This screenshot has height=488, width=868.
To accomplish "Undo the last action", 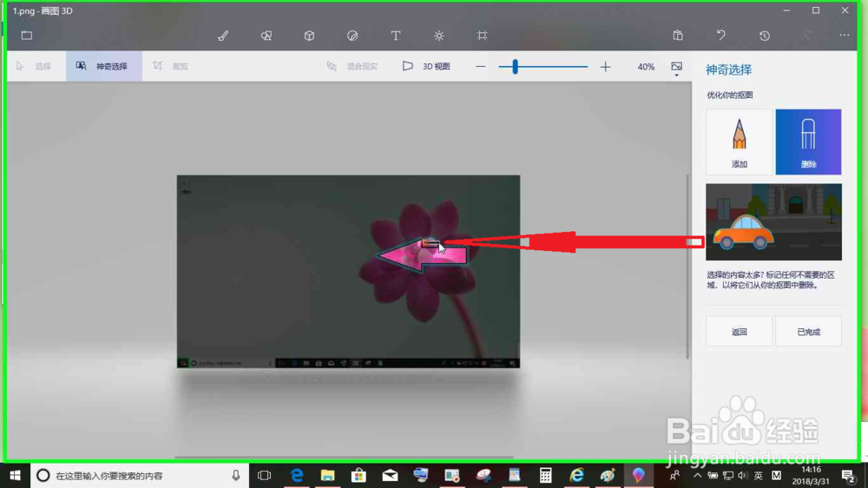I will [x=721, y=36].
